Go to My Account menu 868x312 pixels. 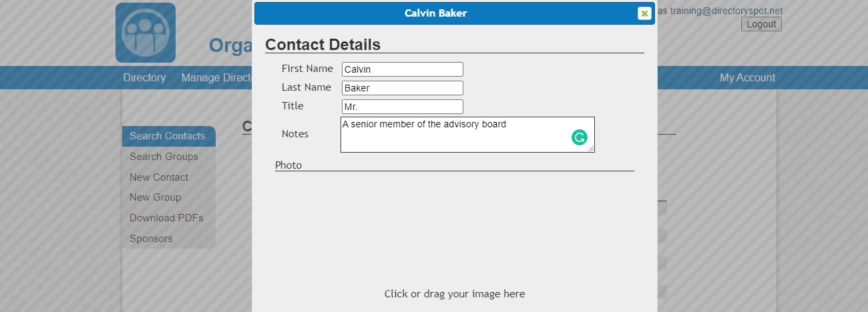point(747,78)
